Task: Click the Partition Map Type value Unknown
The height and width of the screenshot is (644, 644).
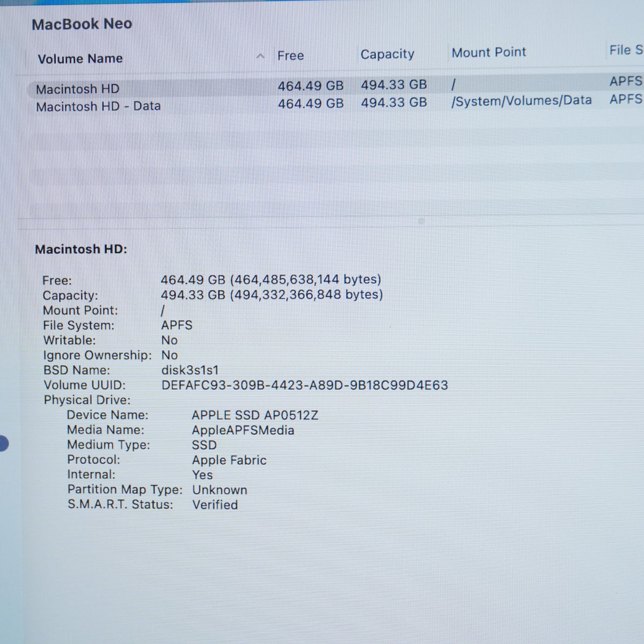Action: [219, 490]
